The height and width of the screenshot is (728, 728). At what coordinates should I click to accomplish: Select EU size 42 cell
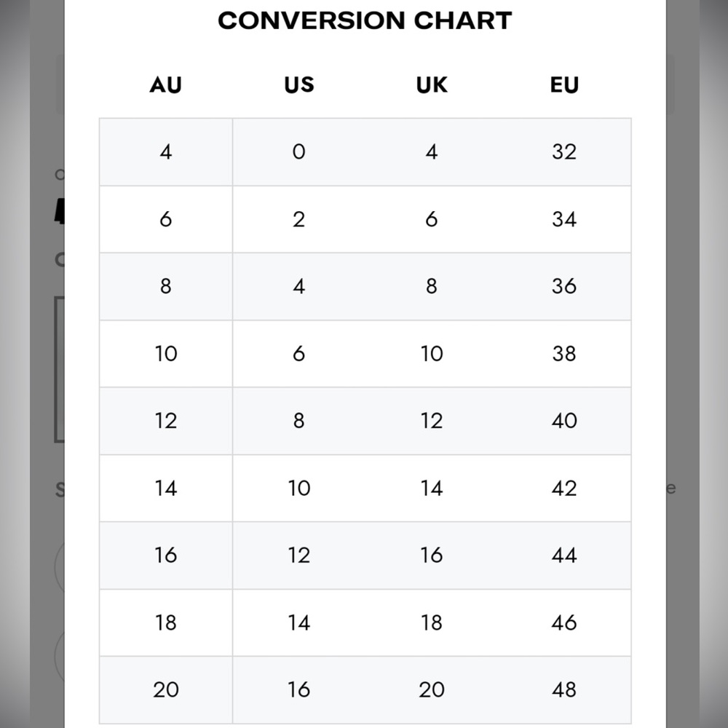coord(565,488)
